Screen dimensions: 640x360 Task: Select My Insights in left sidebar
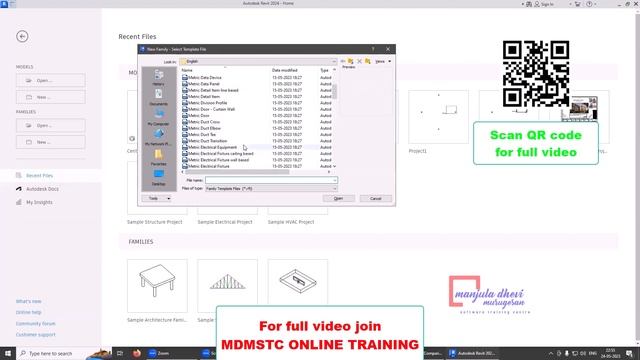click(x=39, y=202)
